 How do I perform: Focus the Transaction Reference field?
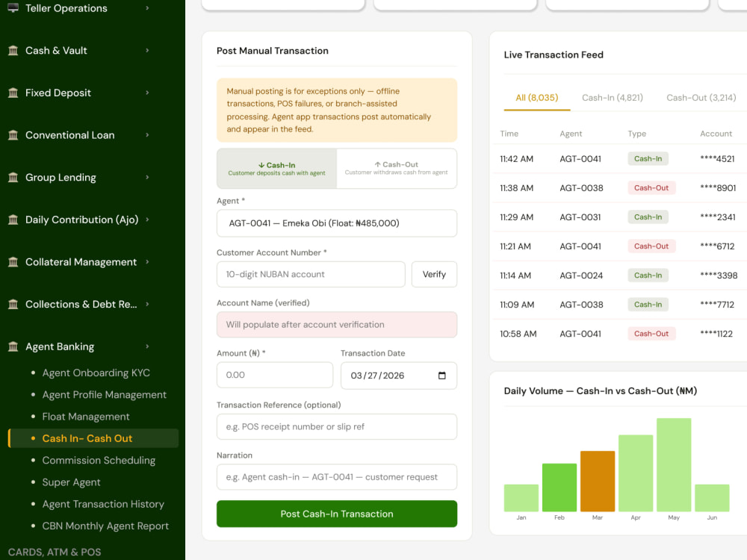[x=337, y=426]
